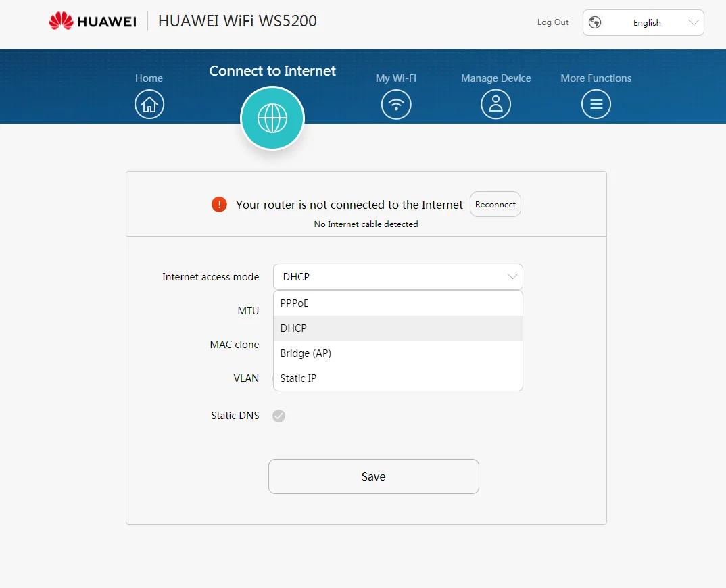The width and height of the screenshot is (726, 588).
Task: Select Static IP access mode
Action: point(397,378)
